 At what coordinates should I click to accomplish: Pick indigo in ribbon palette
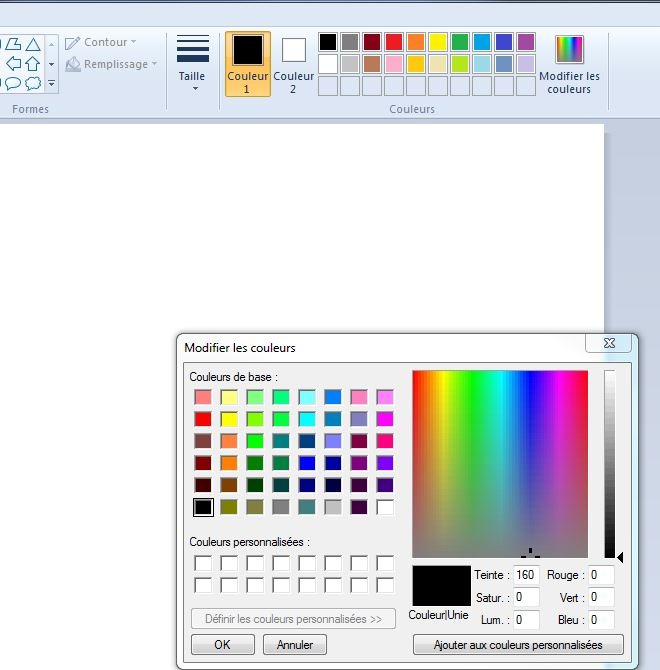click(504, 42)
